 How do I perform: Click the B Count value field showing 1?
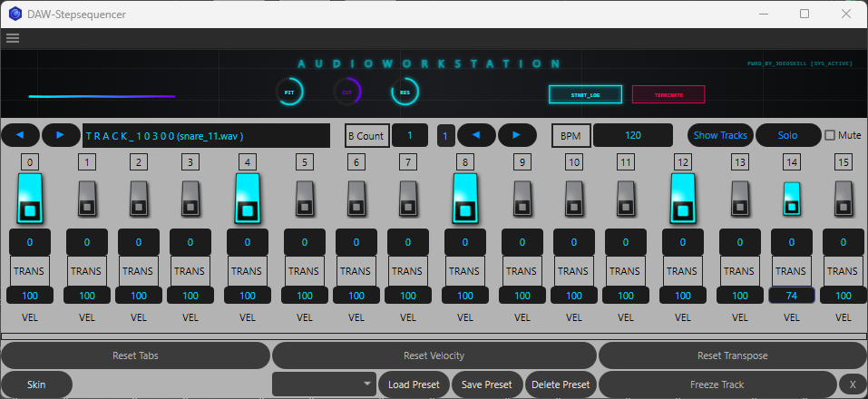410,135
